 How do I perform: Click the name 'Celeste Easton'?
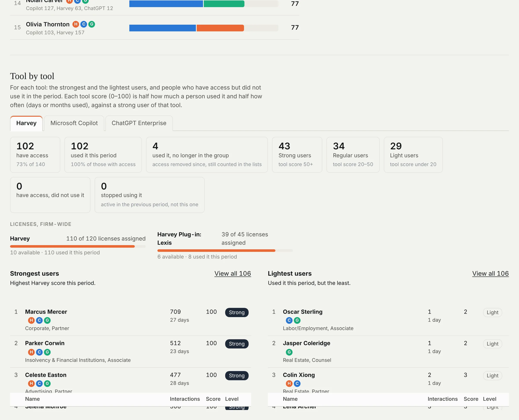click(x=46, y=375)
